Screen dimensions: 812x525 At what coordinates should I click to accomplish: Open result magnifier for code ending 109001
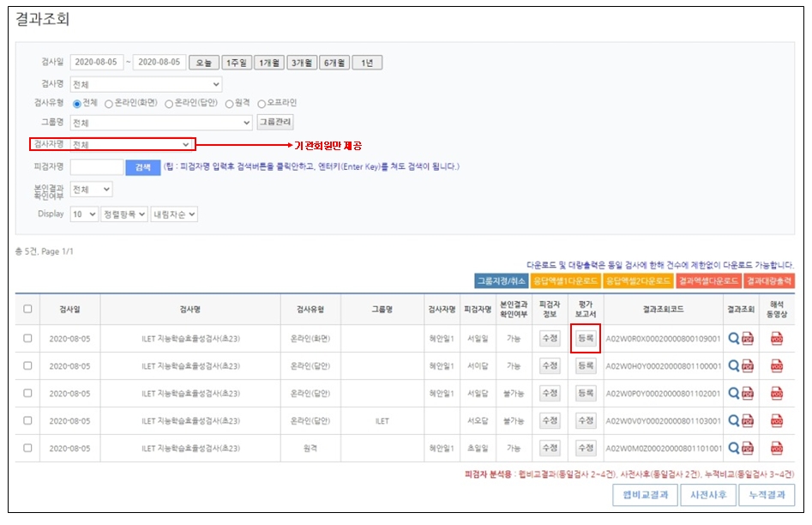click(733, 339)
